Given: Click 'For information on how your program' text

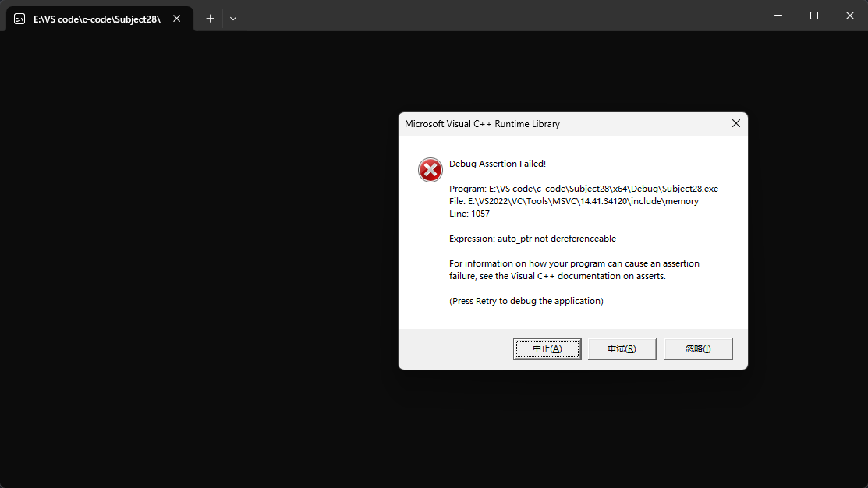Looking at the screenshot, I should click(574, 263).
